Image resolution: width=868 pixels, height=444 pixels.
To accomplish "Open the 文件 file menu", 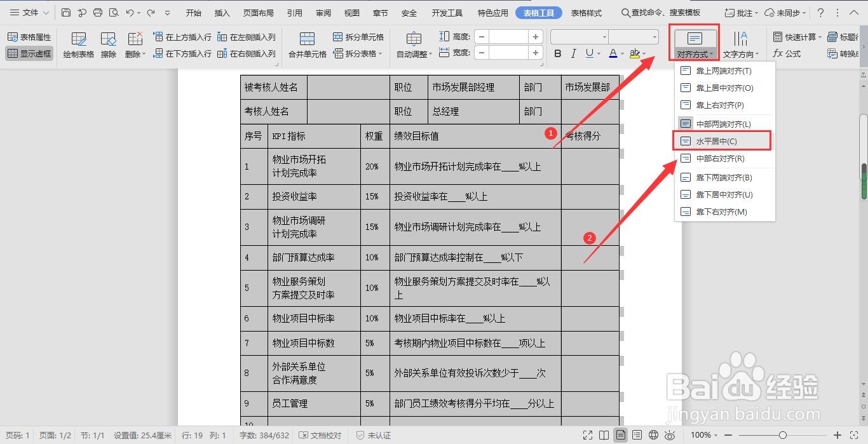I will [x=30, y=13].
